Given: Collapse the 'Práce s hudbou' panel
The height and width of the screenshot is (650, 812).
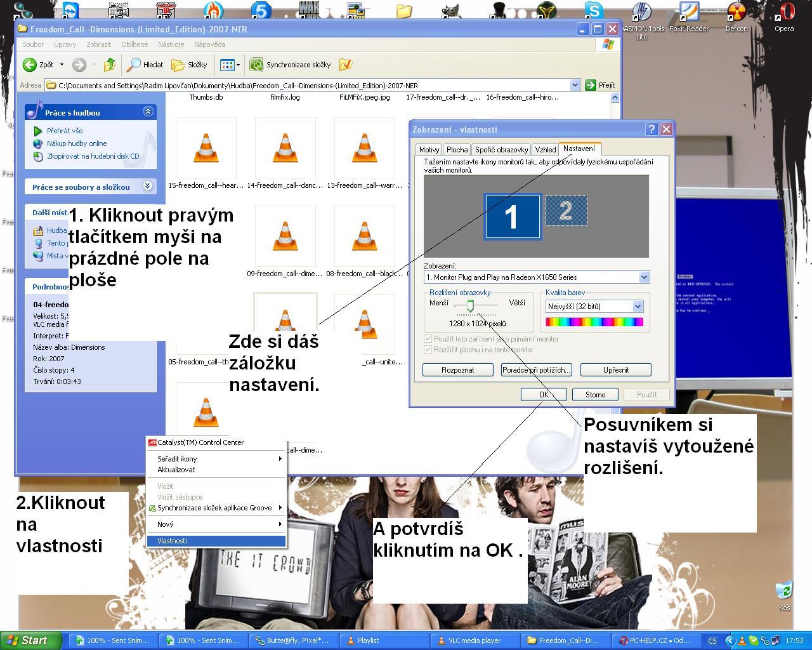Looking at the screenshot, I should click(x=148, y=112).
